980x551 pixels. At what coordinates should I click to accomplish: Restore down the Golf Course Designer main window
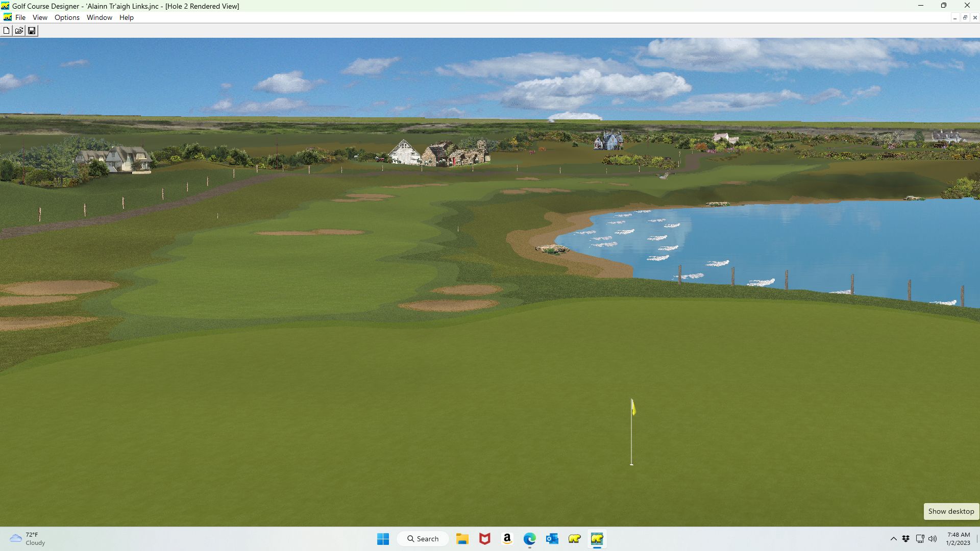point(944,6)
